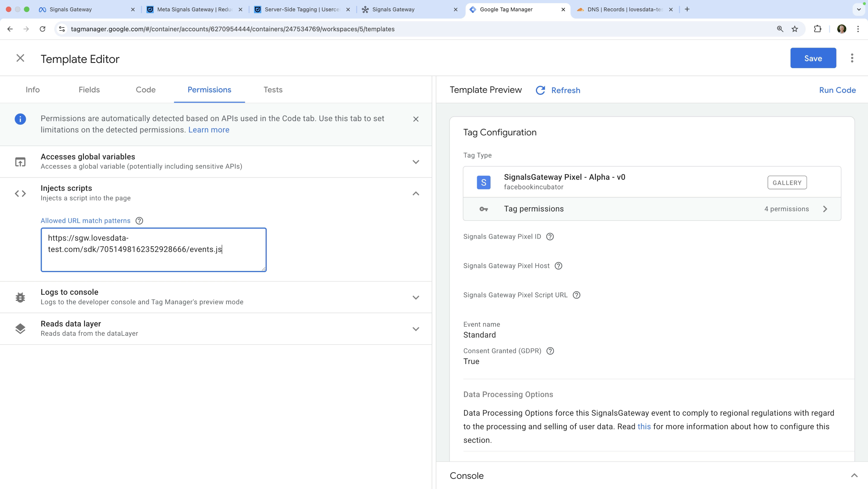Open the Chrome profile avatar

pos(842,29)
